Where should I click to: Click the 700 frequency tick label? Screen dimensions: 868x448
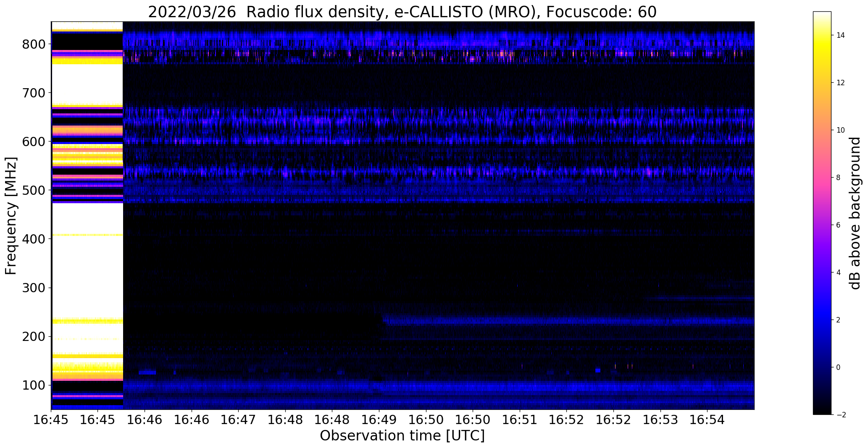coord(34,93)
